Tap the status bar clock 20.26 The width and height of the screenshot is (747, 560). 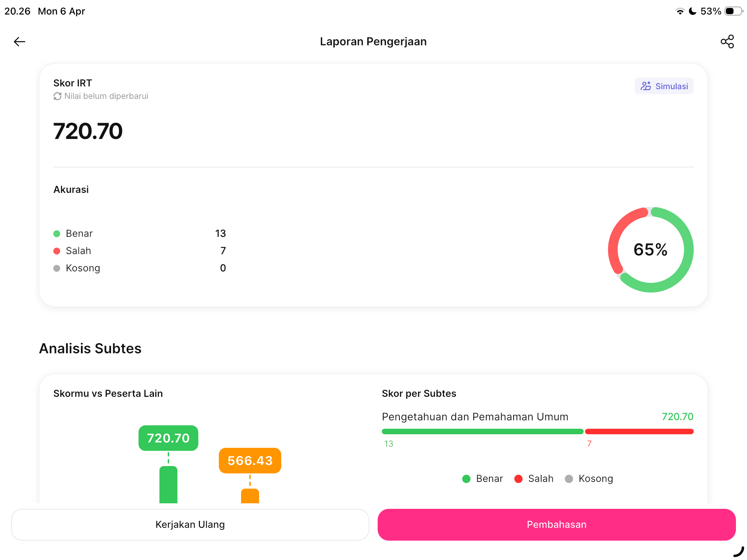[x=17, y=11]
